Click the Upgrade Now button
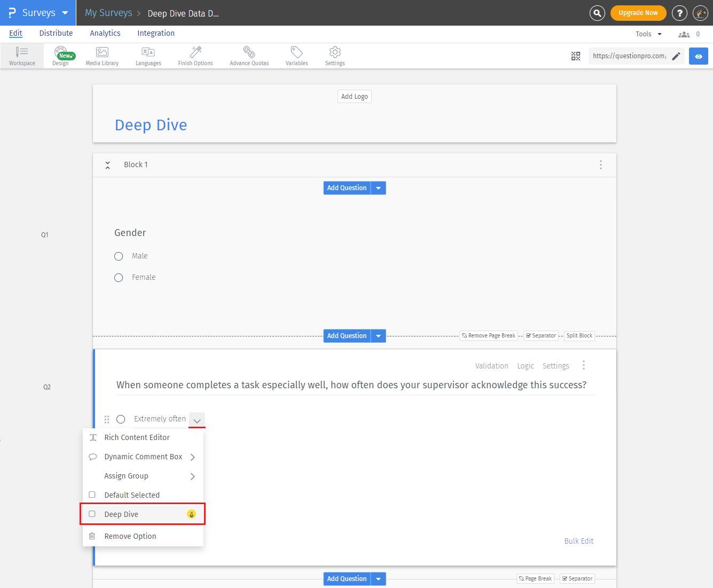The height and width of the screenshot is (588, 713). 638,13
